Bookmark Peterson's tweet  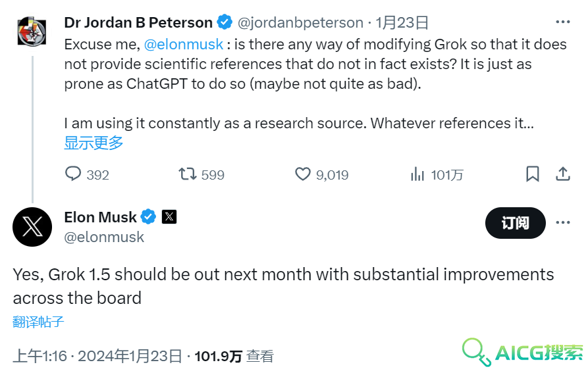[532, 174]
